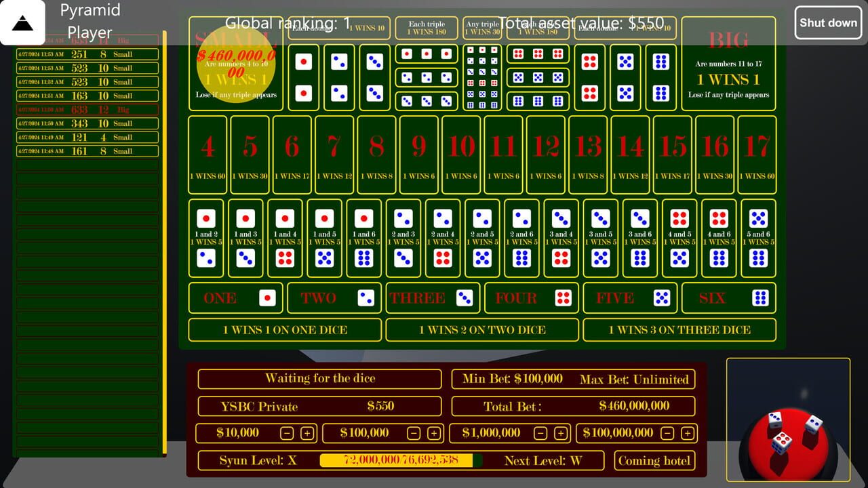Click the Syun Level progress bar
Viewport: 868px width, 488px height.
tap(401, 461)
